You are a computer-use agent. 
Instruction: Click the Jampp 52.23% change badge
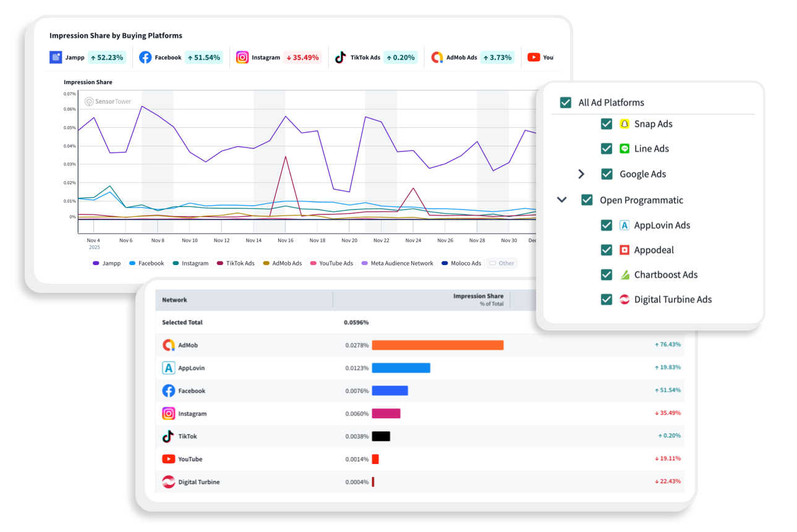(106, 57)
